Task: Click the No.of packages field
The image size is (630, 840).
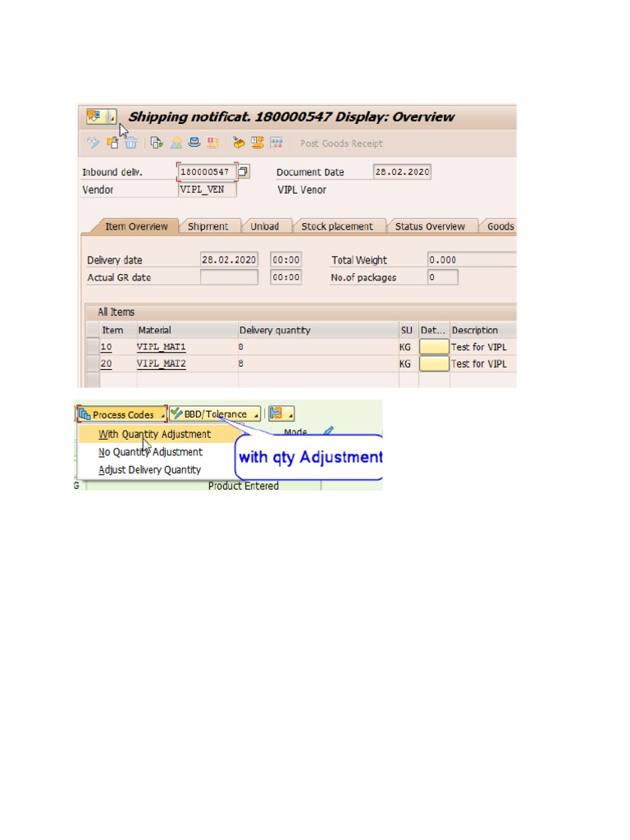Action: coord(442,277)
